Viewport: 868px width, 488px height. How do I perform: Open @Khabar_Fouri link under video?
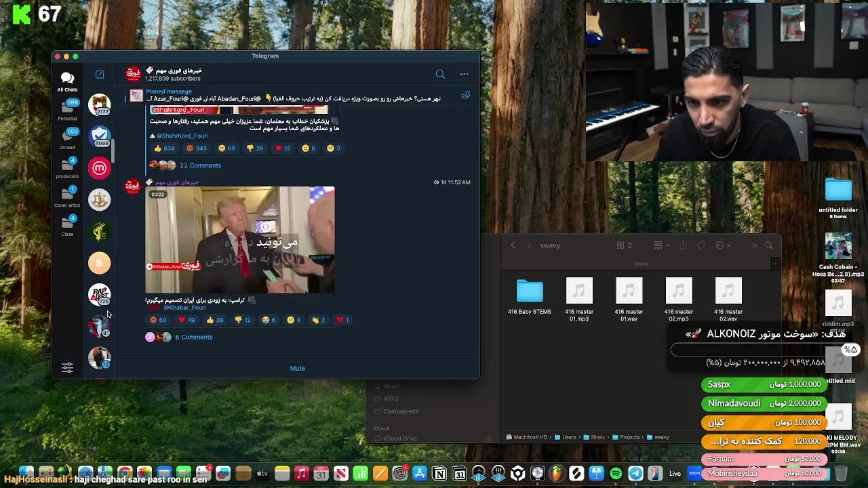click(x=184, y=308)
